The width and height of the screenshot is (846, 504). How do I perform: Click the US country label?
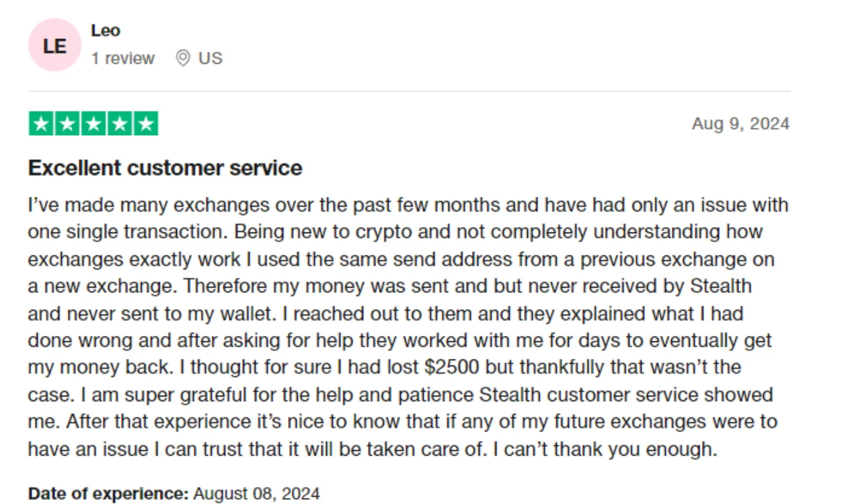coord(210,59)
